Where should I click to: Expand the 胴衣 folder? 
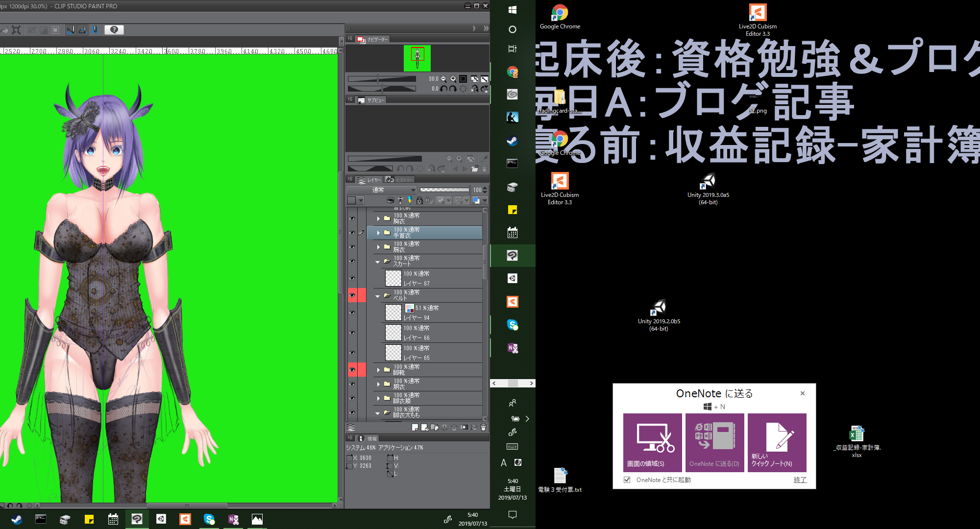click(x=378, y=384)
